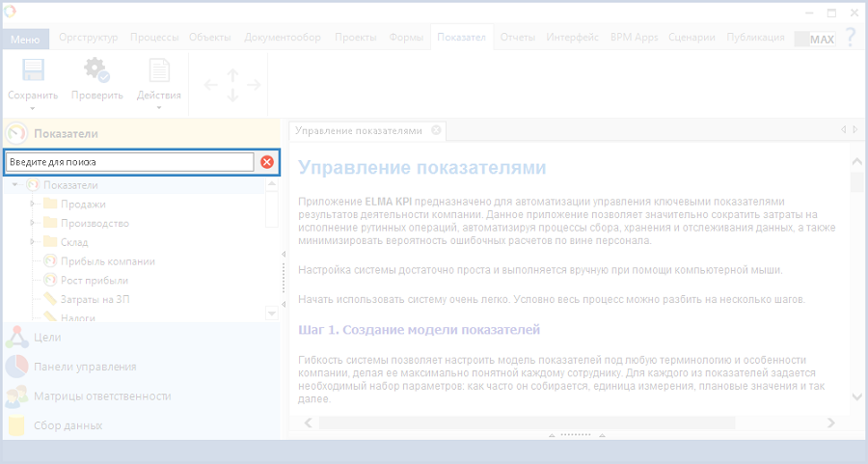Expand the Склад folder
868x464 pixels.
[33, 242]
